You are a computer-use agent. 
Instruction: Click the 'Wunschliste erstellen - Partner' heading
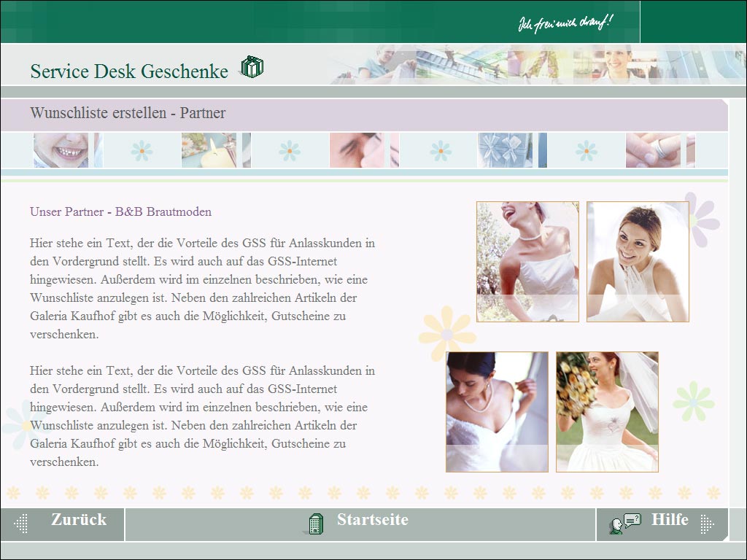(x=128, y=113)
